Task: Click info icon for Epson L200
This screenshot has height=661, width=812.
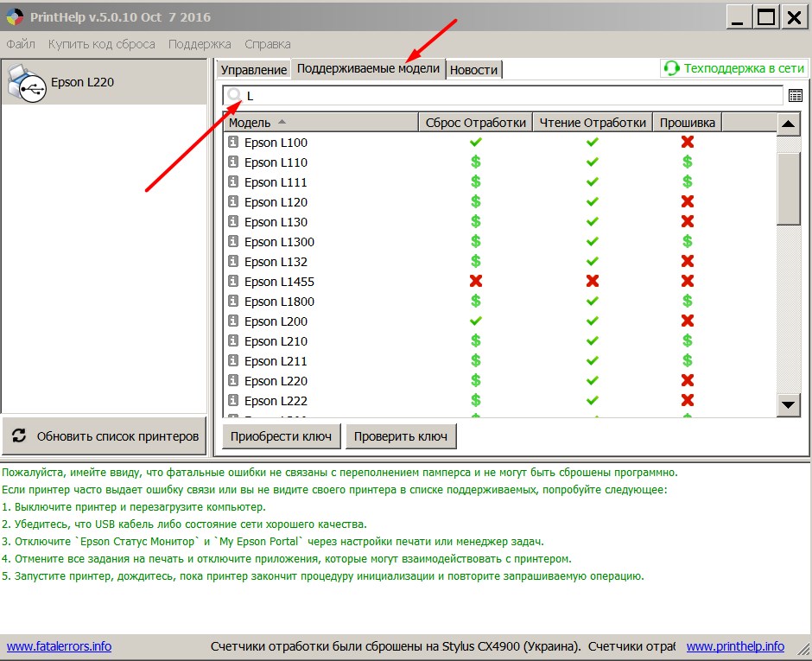Action: 233,321
